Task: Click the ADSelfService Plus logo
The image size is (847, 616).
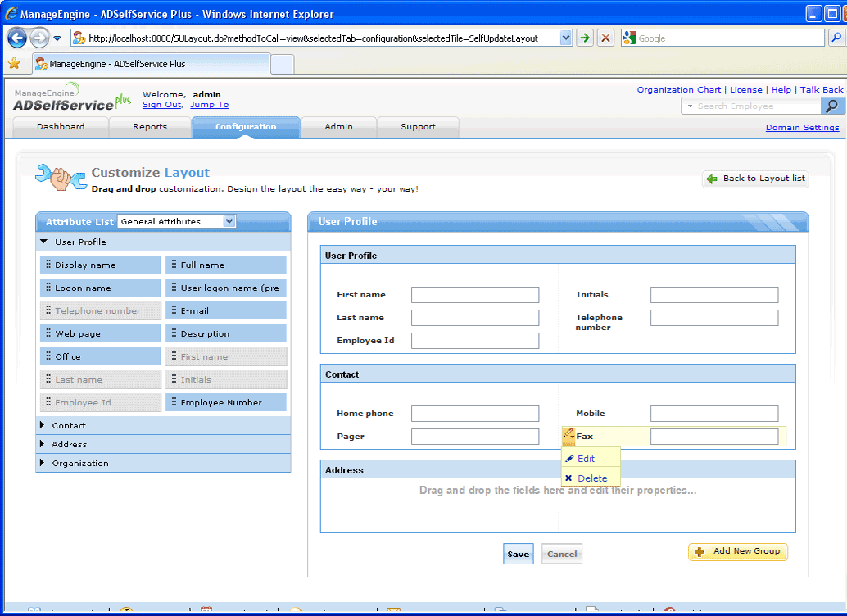Action: click(72, 97)
